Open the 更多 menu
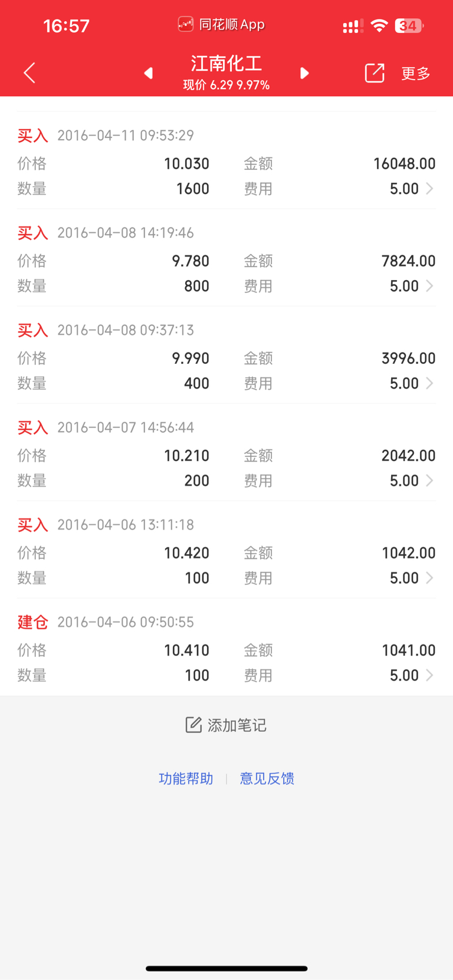This screenshot has height=980, width=453. (416, 73)
